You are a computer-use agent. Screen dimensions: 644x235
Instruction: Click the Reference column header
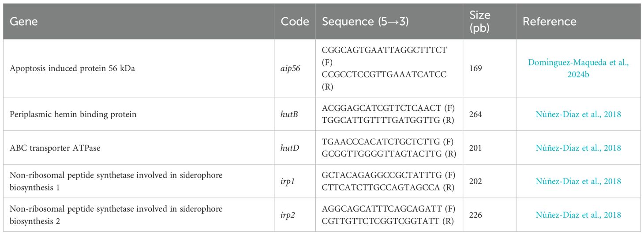[549, 22]
